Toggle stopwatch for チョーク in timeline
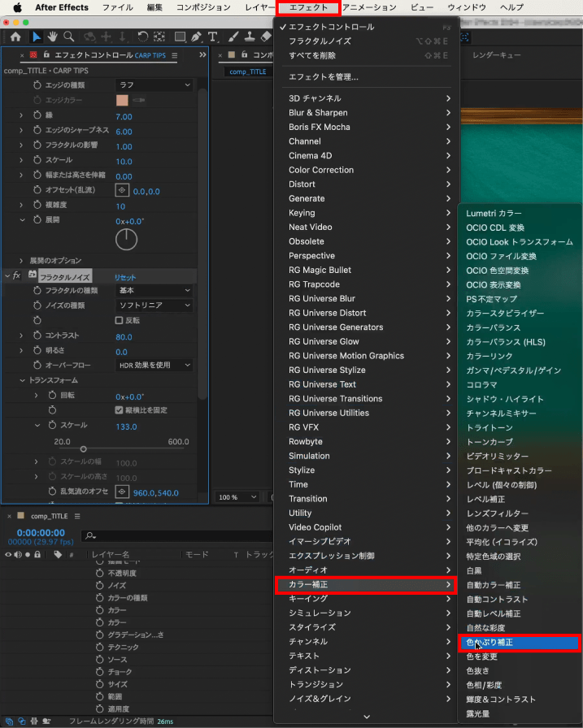The width and height of the screenshot is (583, 728). (99, 672)
